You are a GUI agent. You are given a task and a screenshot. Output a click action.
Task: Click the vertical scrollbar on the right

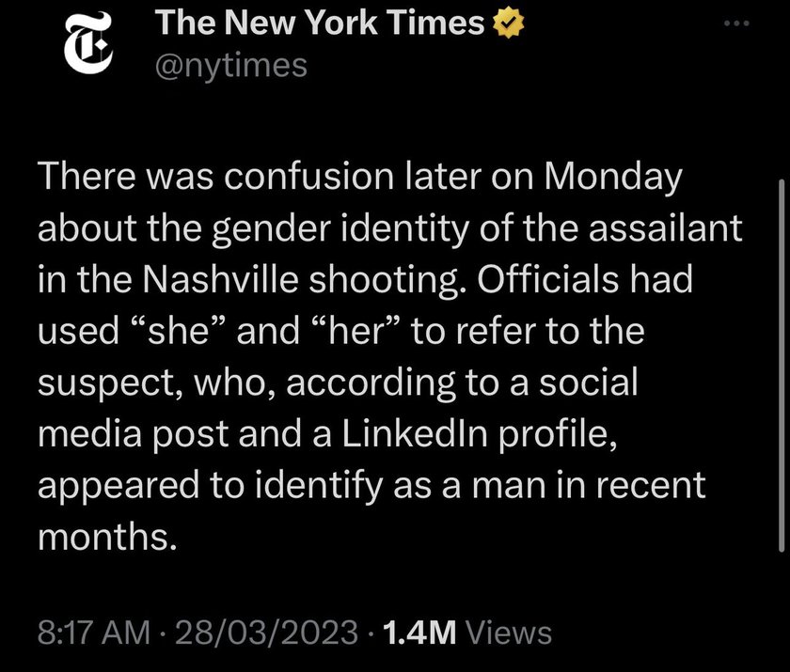point(782,366)
